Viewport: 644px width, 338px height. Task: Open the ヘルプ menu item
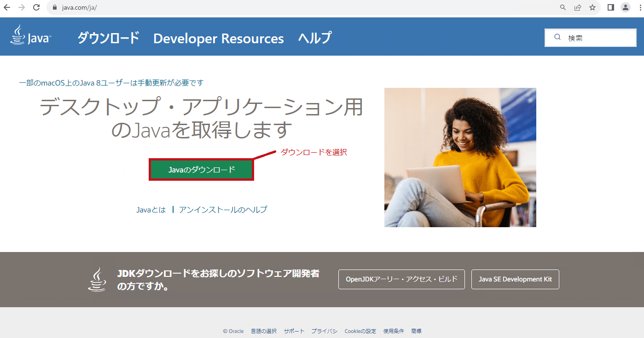pos(314,38)
